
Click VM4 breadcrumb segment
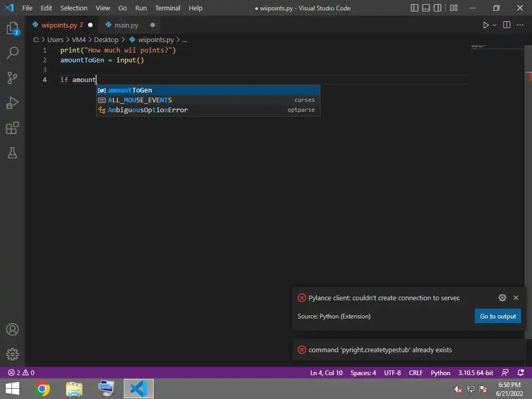(79, 39)
